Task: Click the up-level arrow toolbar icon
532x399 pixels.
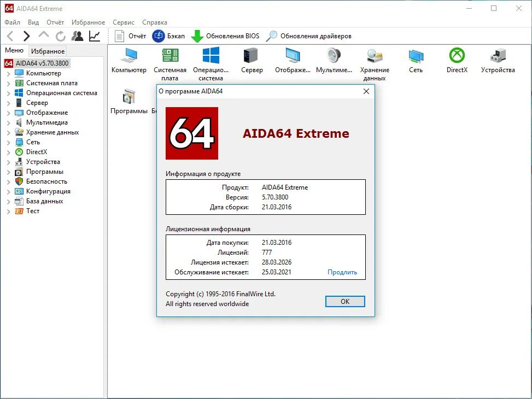Action: pos(44,35)
